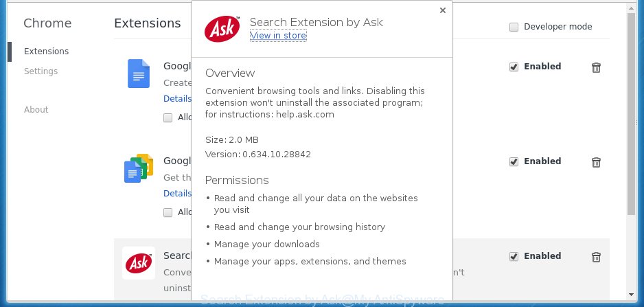
Task: Click the Permissions heading
Action: coord(237,181)
